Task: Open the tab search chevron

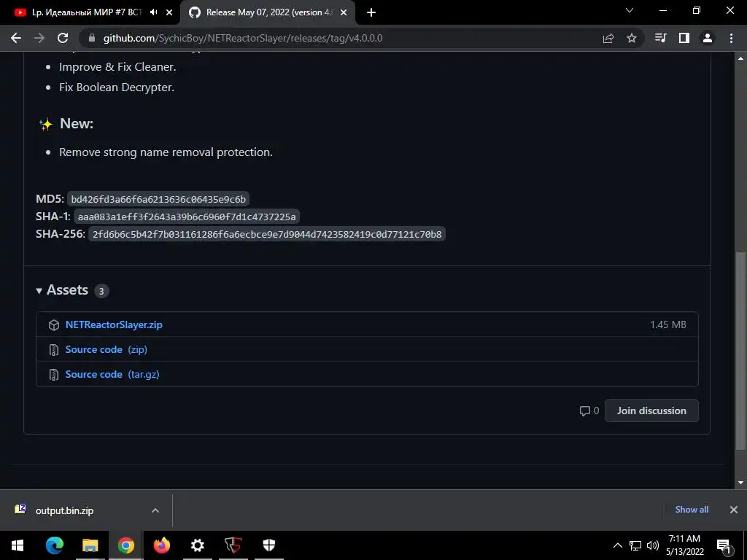Action: [630, 10]
